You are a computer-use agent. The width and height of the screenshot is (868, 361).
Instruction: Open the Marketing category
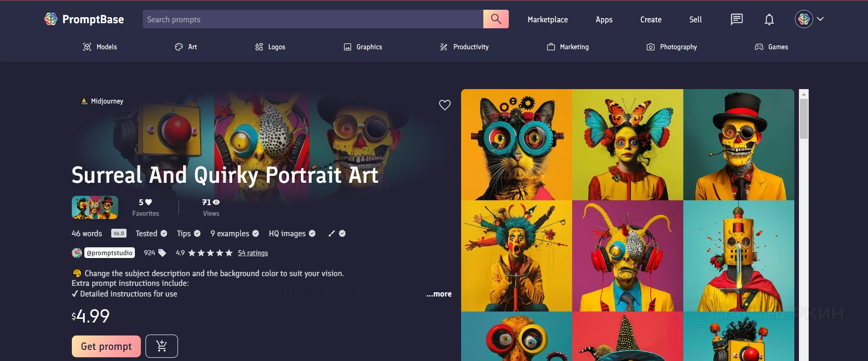pos(568,47)
